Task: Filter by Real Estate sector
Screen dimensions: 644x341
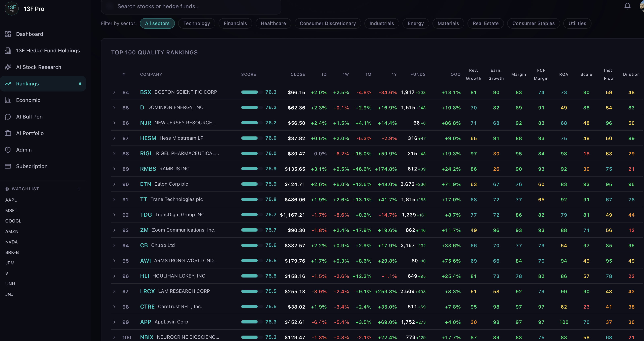Action: pyautogui.click(x=485, y=23)
